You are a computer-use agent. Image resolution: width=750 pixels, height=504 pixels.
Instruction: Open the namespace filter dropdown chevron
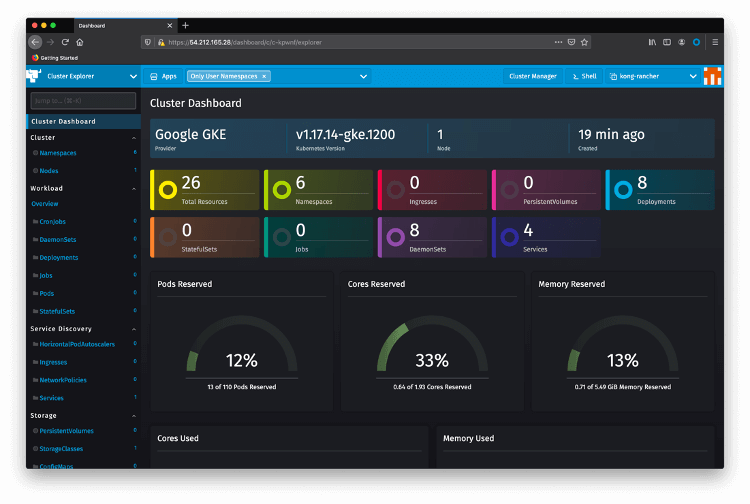[x=363, y=76]
